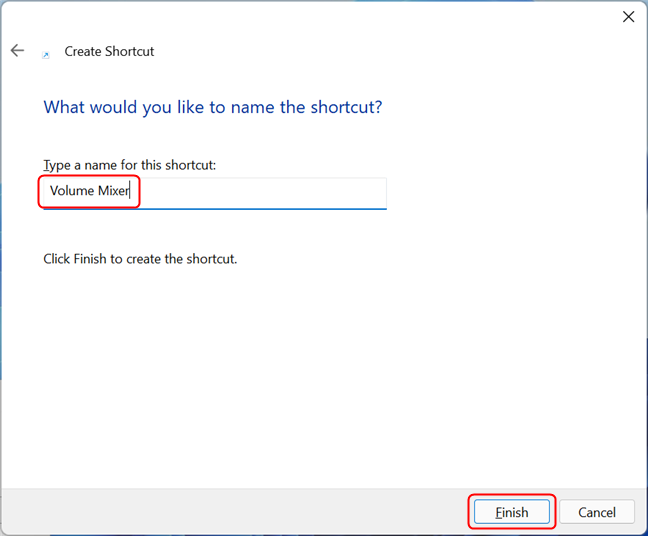Cancel the shortcut creation

click(596, 512)
